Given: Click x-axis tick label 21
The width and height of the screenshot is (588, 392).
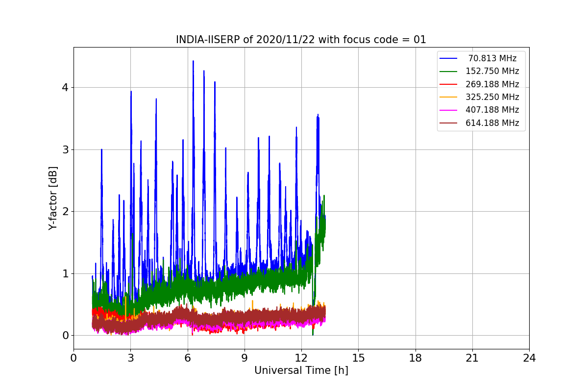Looking at the screenshot, I should coord(472,358).
